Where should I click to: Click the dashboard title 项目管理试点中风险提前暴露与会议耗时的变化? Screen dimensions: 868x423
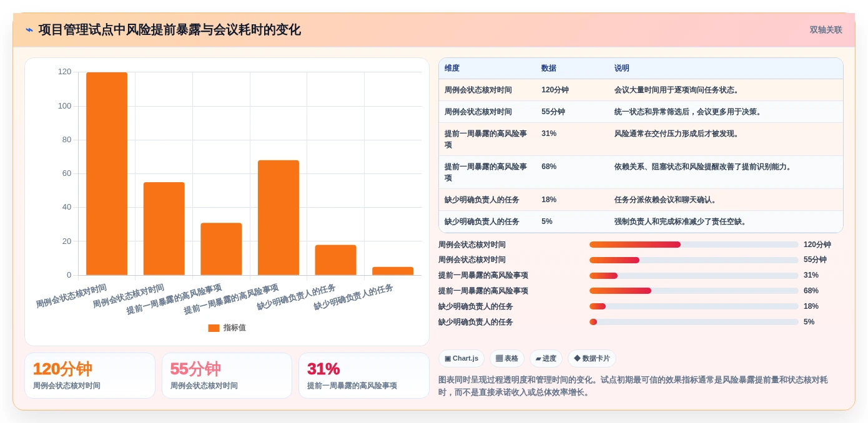pos(170,30)
